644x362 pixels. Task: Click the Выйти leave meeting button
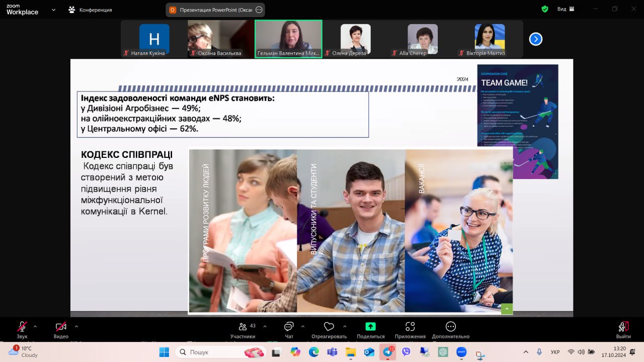(x=623, y=327)
